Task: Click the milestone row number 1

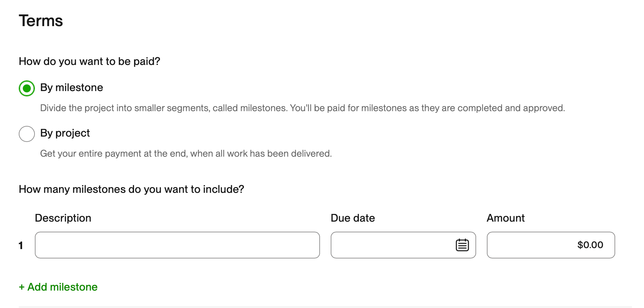Action: [x=21, y=245]
